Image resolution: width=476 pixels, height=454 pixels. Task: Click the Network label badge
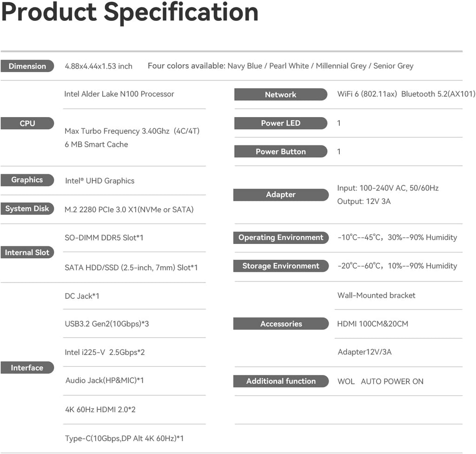tap(280, 94)
